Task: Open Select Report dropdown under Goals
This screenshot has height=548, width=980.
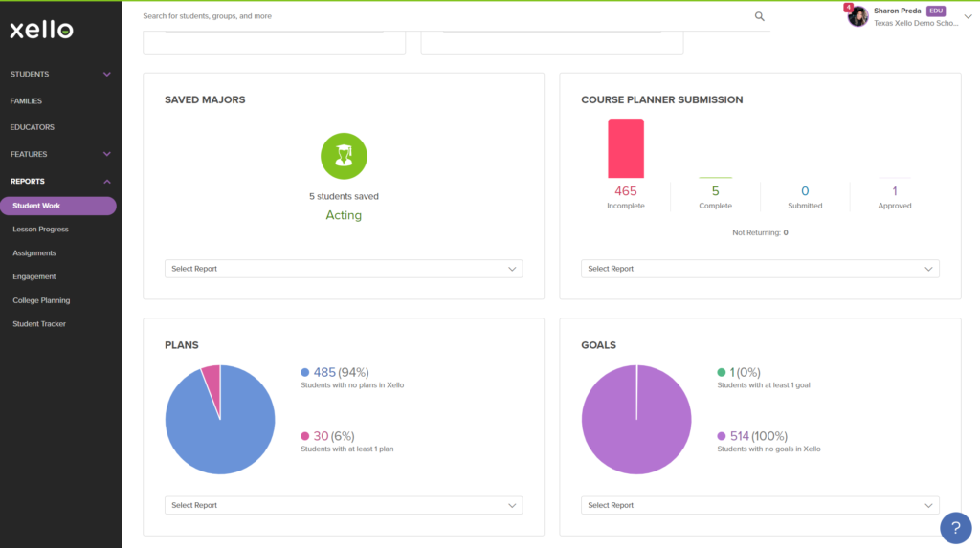Action: [x=760, y=505]
